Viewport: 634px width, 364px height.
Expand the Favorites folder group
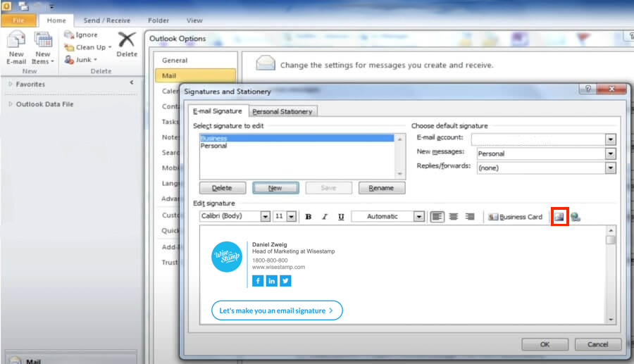click(11, 84)
